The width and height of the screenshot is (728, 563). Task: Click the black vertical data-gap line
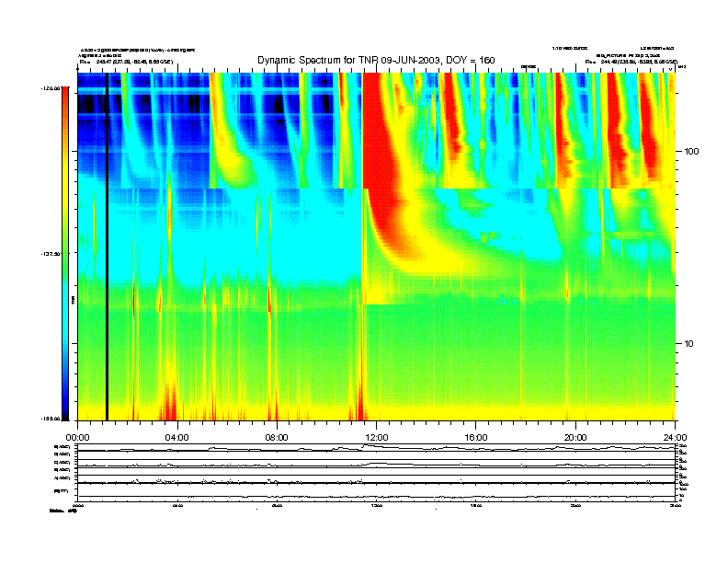coord(107,247)
